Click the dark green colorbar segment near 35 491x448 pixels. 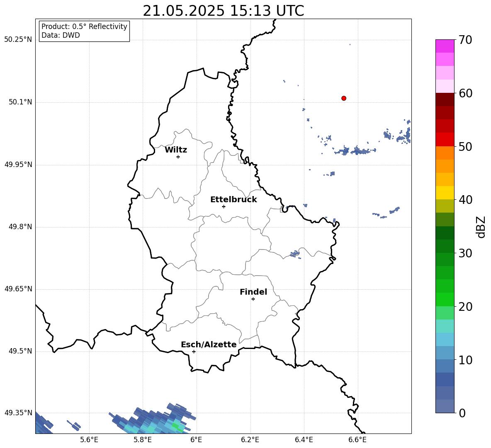tap(445, 233)
